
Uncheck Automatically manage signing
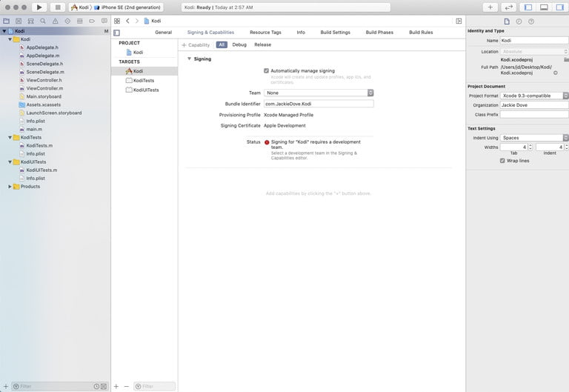tap(267, 70)
